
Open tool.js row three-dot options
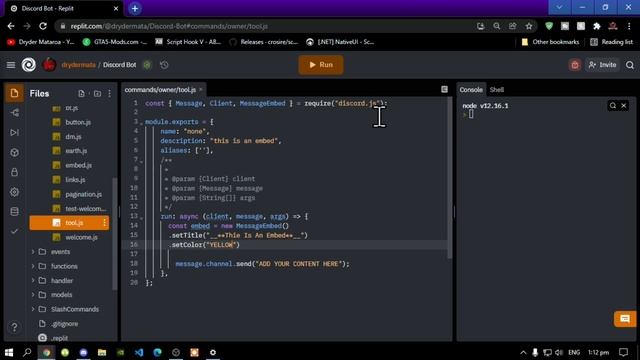[x=104, y=222]
